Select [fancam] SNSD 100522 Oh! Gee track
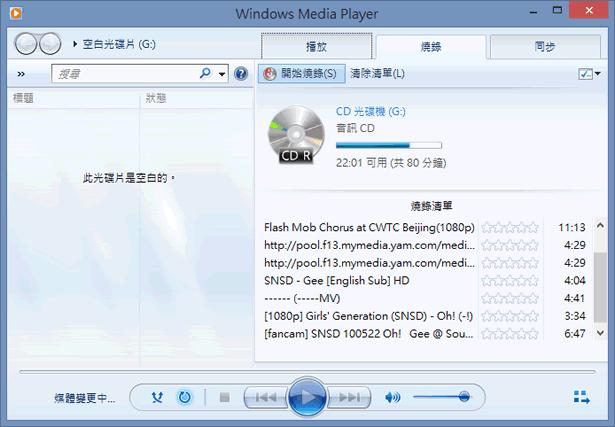Viewport: 615px width, 427px height. coord(369,334)
